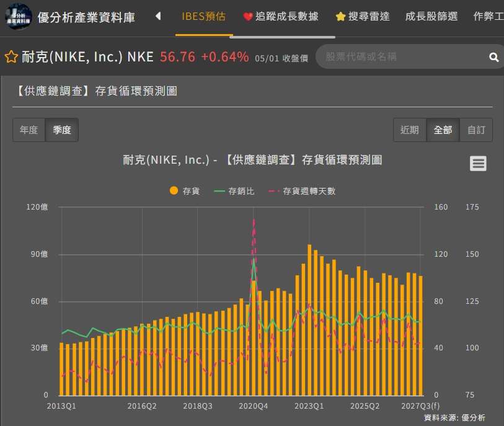Click the 2018Q3 x-axis label
Screen dimensions: 504x426
tap(198, 406)
